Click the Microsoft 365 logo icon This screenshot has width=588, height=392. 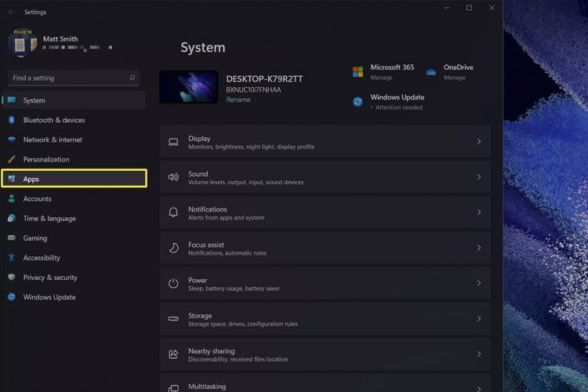pos(358,72)
